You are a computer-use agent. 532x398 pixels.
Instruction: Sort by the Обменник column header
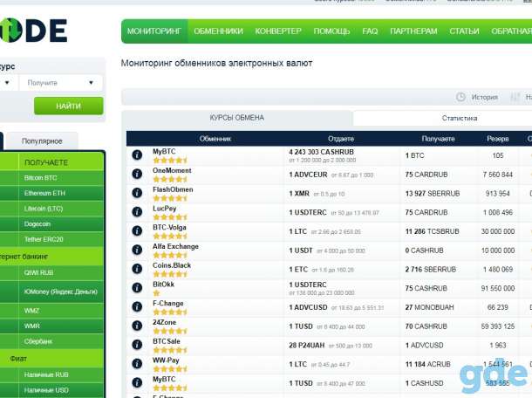215,139
